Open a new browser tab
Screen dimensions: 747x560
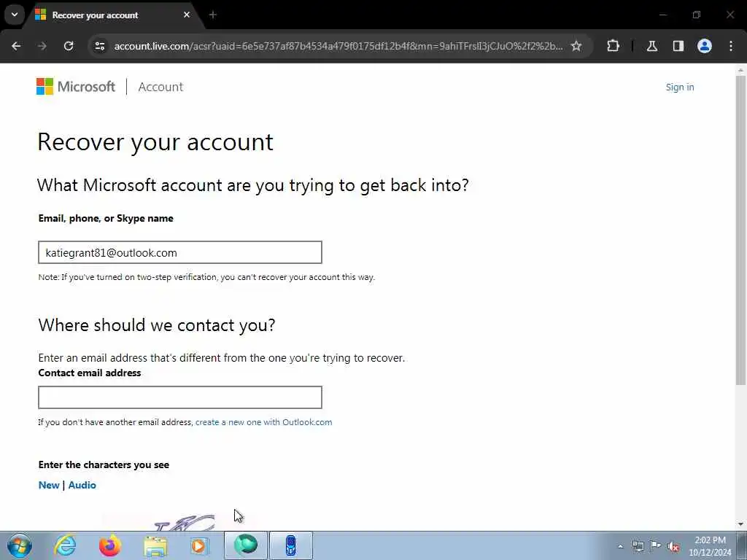[x=213, y=15]
